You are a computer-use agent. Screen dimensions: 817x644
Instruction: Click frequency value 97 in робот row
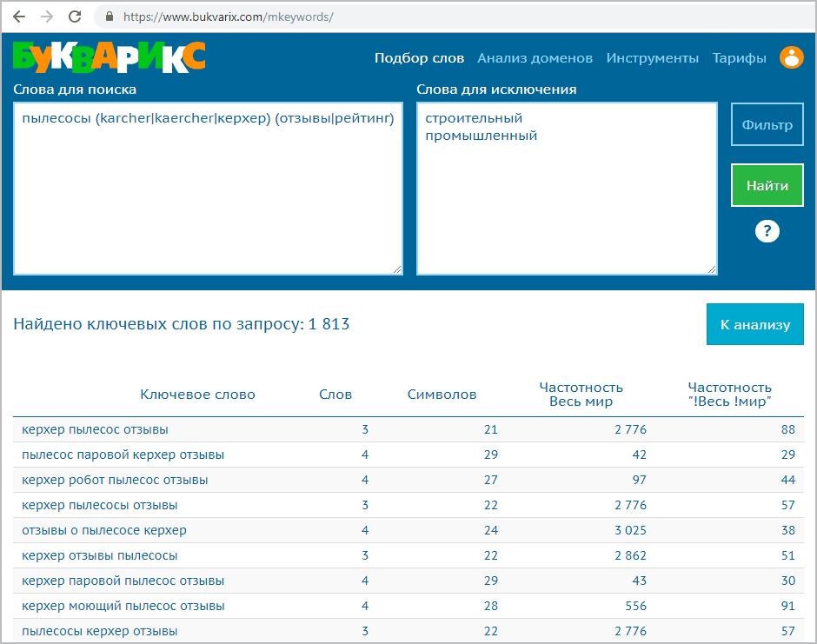point(640,480)
